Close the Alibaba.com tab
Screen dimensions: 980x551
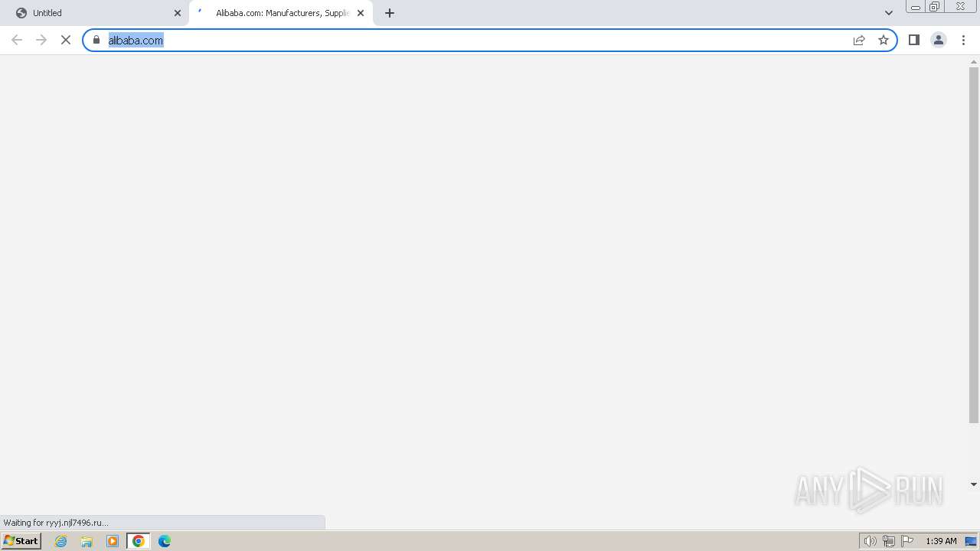click(361, 13)
